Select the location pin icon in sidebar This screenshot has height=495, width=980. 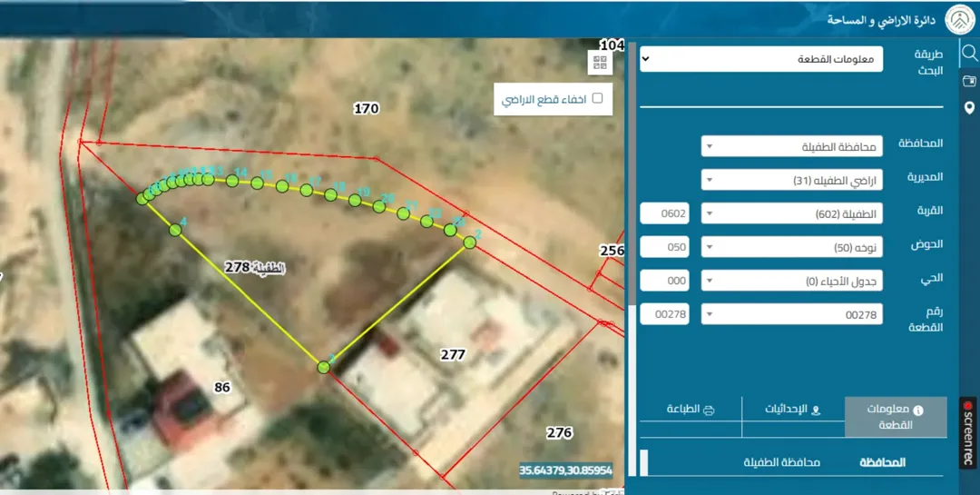[x=969, y=108]
